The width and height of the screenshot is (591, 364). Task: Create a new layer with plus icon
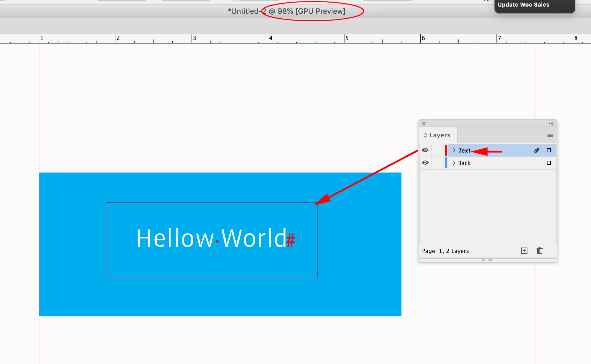(524, 251)
